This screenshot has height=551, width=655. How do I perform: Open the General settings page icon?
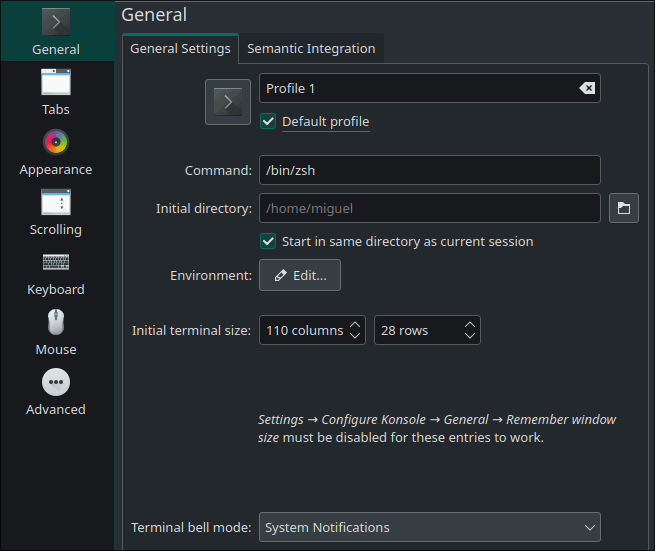click(56, 22)
